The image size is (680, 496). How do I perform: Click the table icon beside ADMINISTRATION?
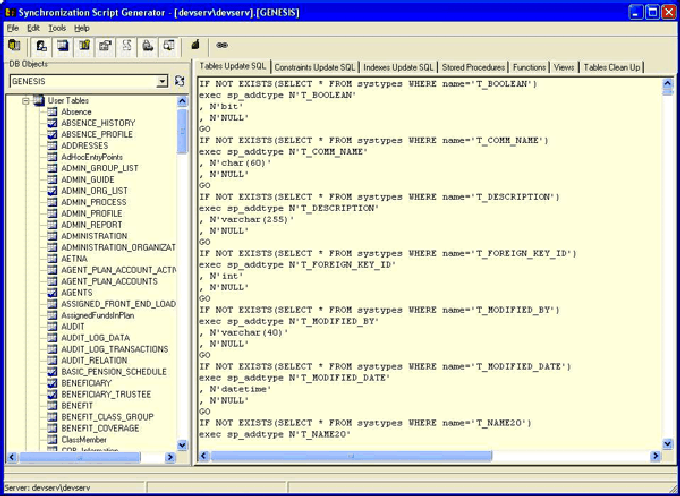click(x=52, y=236)
